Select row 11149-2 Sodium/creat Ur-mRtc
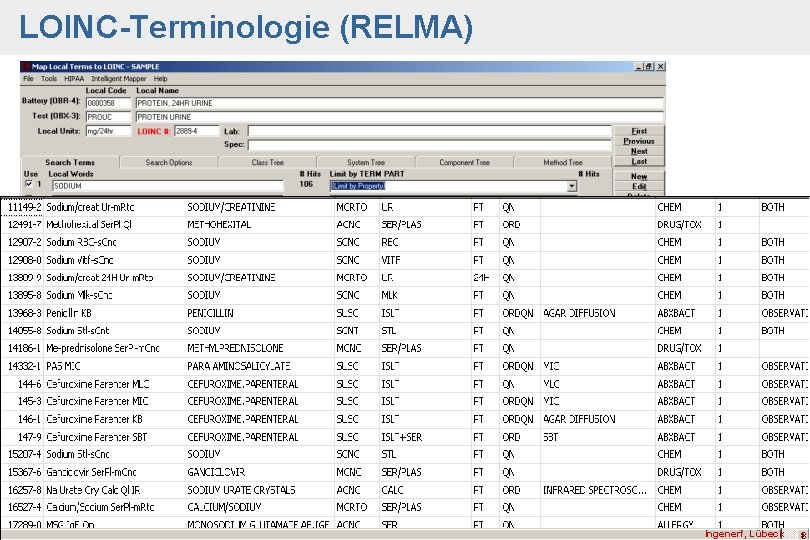 [x=405, y=207]
